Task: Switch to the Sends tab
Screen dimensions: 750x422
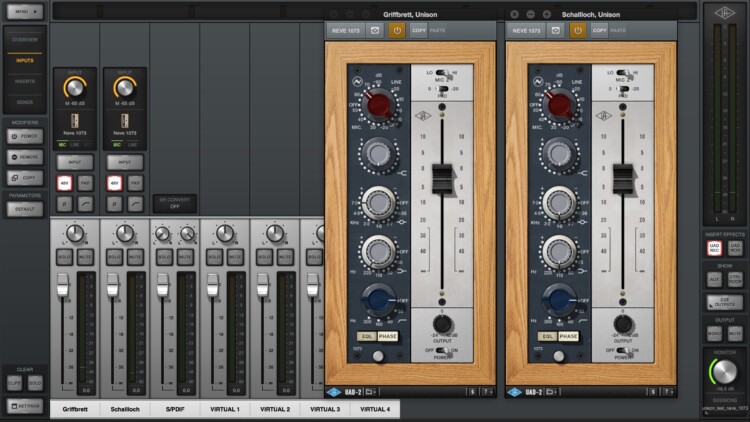Action: coord(25,102)
